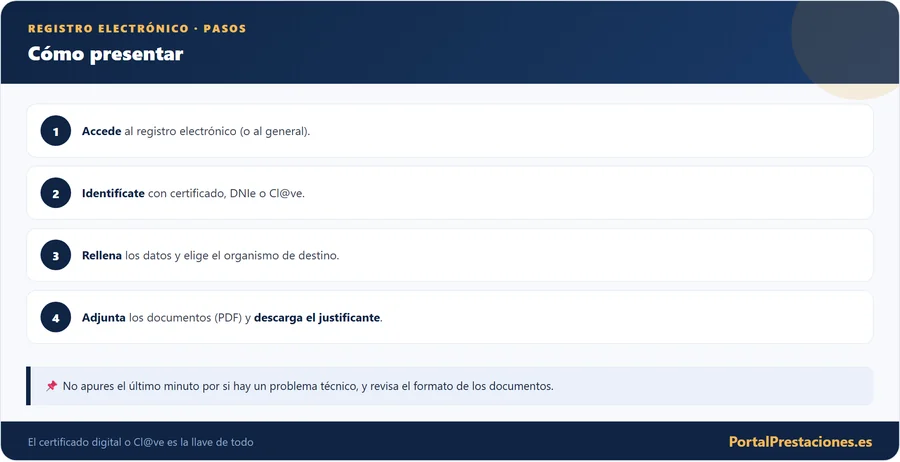
Task: Click the step 2 number badge
Action: [56, 193]
